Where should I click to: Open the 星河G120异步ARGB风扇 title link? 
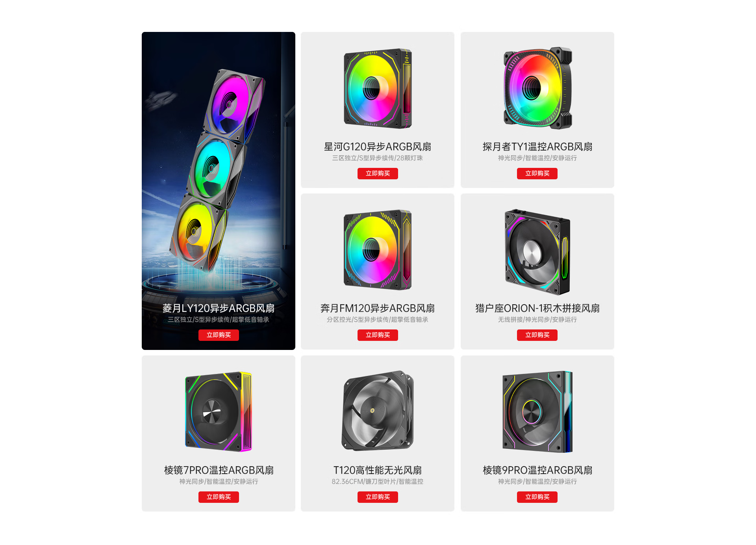[x=378, y=147]
